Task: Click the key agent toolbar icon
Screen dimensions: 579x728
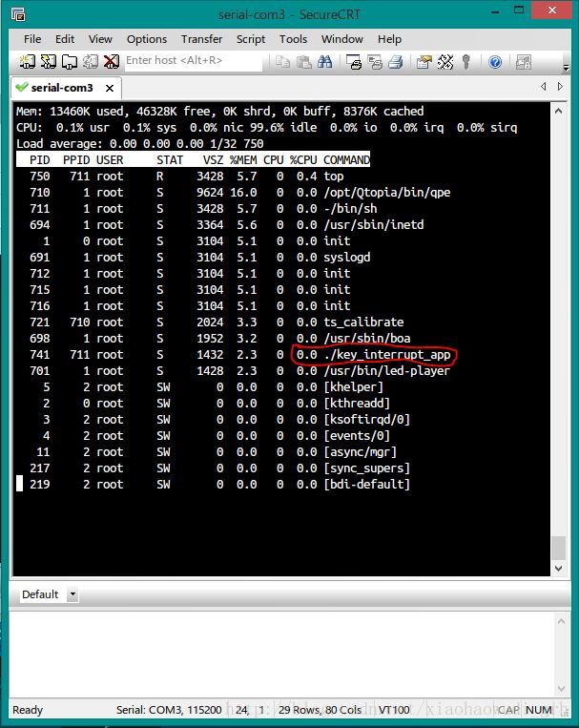Action: pyautogui.click(x=466, y=61)
